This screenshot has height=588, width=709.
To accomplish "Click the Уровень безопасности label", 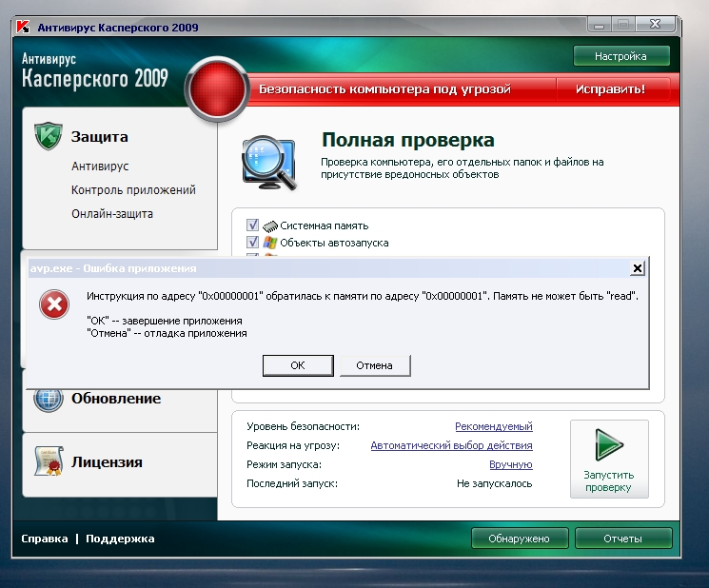I will (x=303, y=426).
